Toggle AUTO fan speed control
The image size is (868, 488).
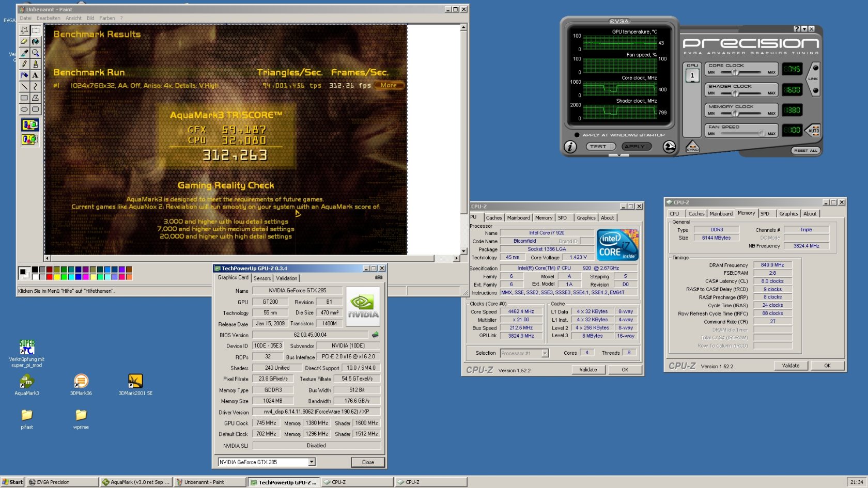(x=814, y=130)
